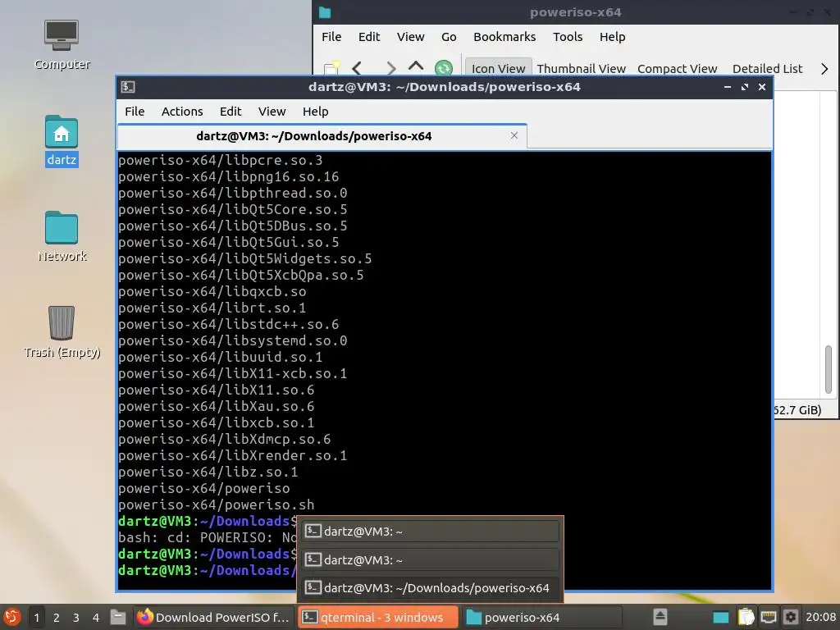Click terminal line poweriso-x64/libz.so.1
Viewport: 840px width, 630px height.
(x=208, y=472)
